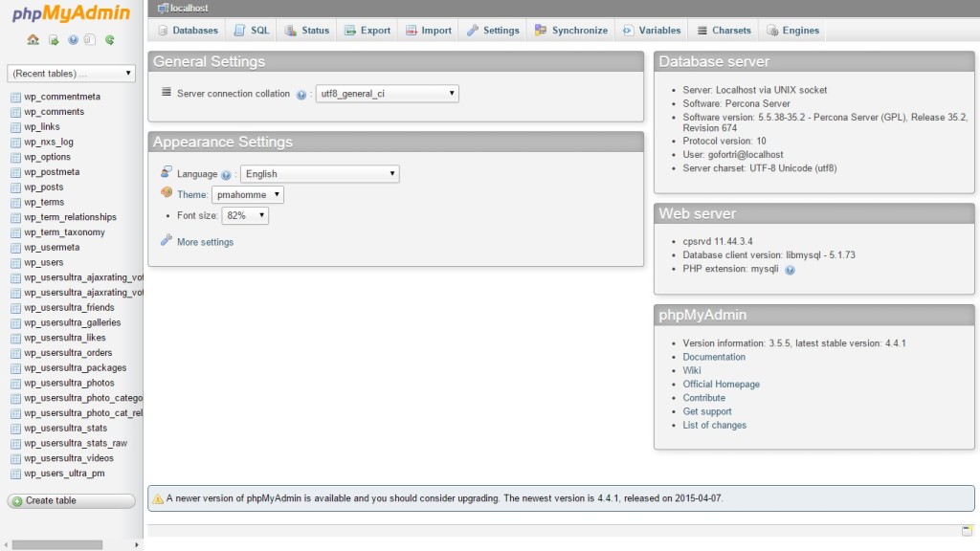Click the Create table button
Viewport: 980px width, 551px height.
tap(71, 501)
